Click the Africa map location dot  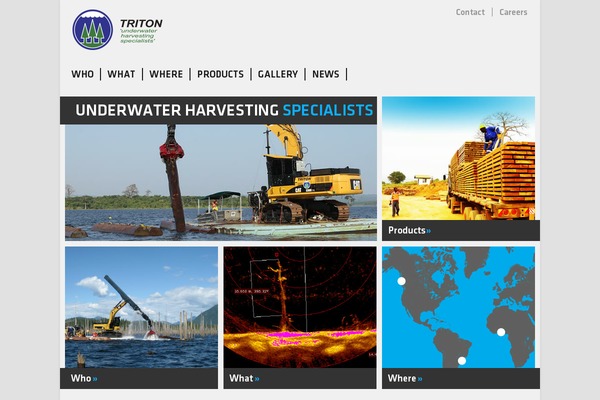click(x=501, y=332)
